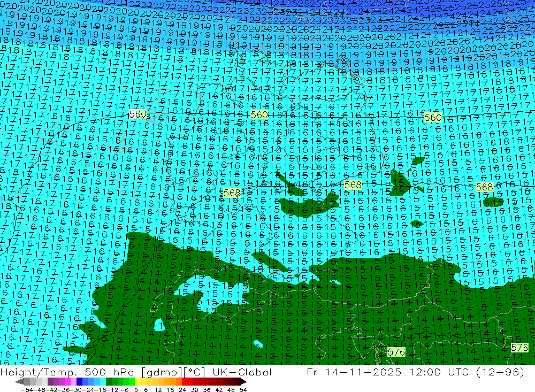The image size is (535, 392).
Task: Click the right 576 contour label
Action: click(519, 348)
